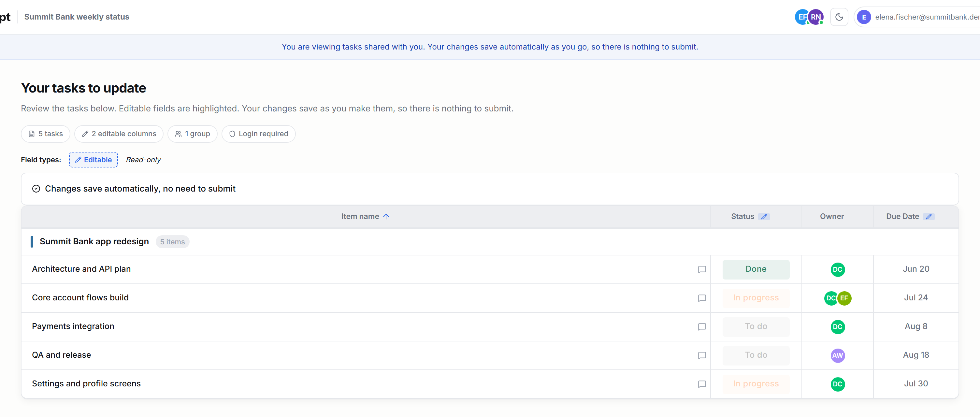Click the RN collaborator avatar in header
The width and height of the screenshot is (980, 417).
(816, 17)
